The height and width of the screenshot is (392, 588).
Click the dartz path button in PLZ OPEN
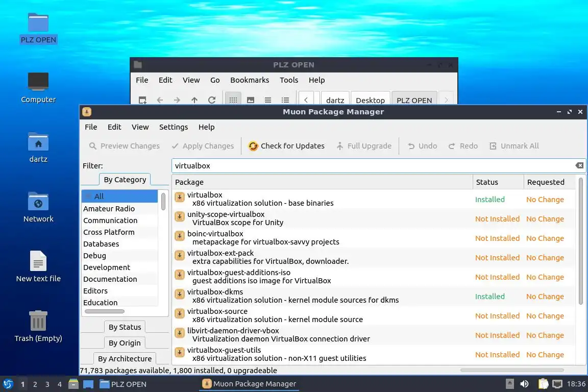click(x=335, y=100)
